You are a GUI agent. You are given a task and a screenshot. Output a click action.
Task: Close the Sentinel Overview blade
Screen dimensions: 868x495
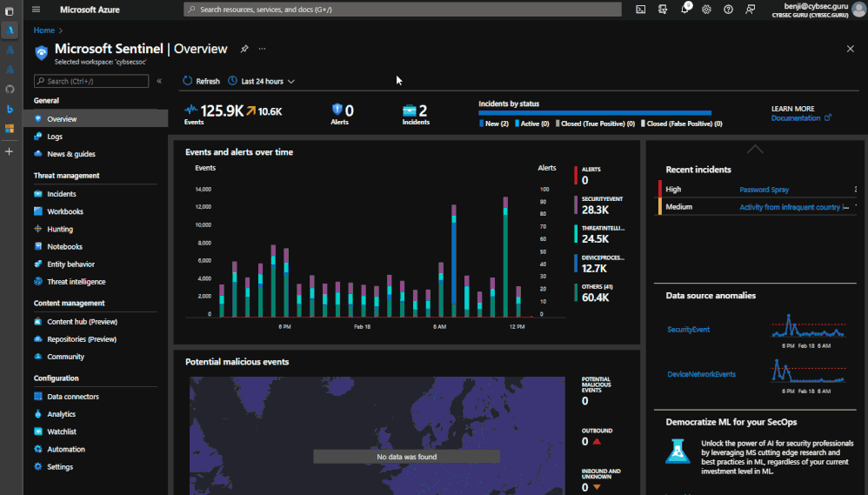tap(851, 49)
